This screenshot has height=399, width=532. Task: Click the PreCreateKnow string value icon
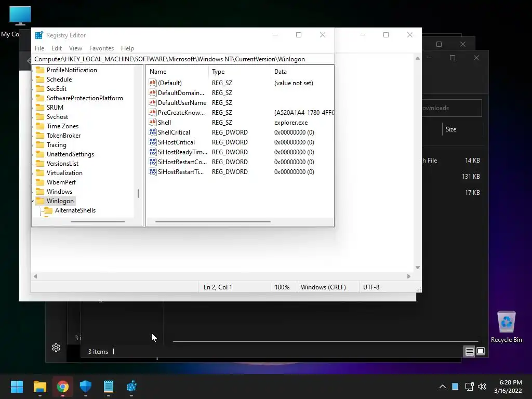(153, 112)
